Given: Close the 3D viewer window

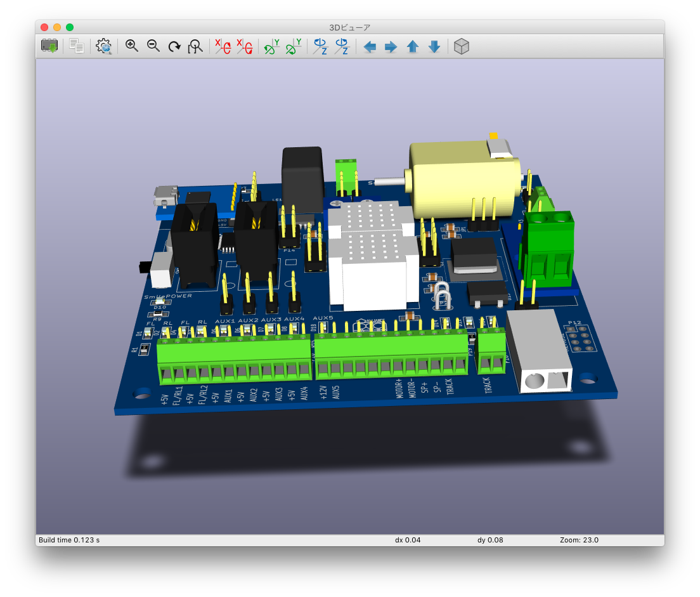Looking at the screenshot, I should [44, 27].
